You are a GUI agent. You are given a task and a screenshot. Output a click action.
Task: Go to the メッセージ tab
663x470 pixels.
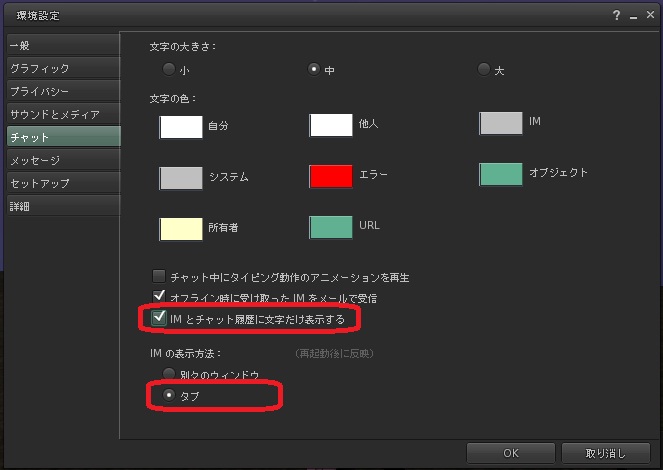point(60,160)
